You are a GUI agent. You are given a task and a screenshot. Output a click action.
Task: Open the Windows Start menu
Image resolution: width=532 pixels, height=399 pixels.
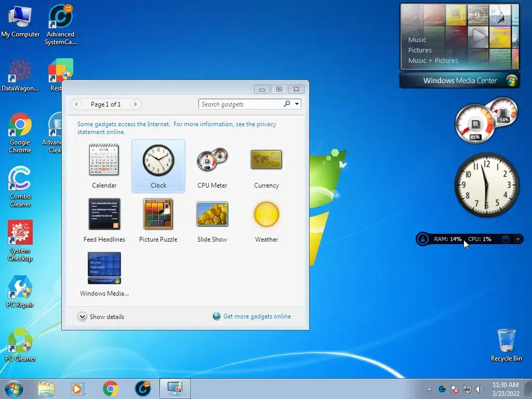(x=14, y=389)
